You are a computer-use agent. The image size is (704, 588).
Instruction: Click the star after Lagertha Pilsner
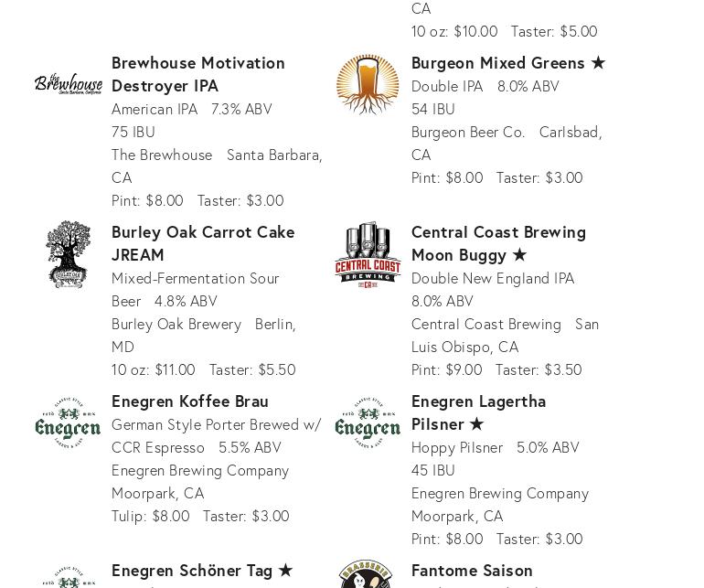pos(476,423)
